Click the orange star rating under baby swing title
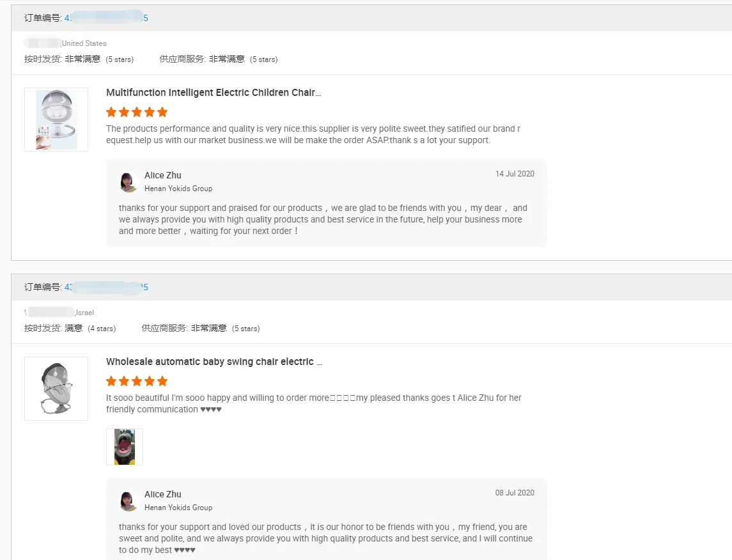 point(137,382)
